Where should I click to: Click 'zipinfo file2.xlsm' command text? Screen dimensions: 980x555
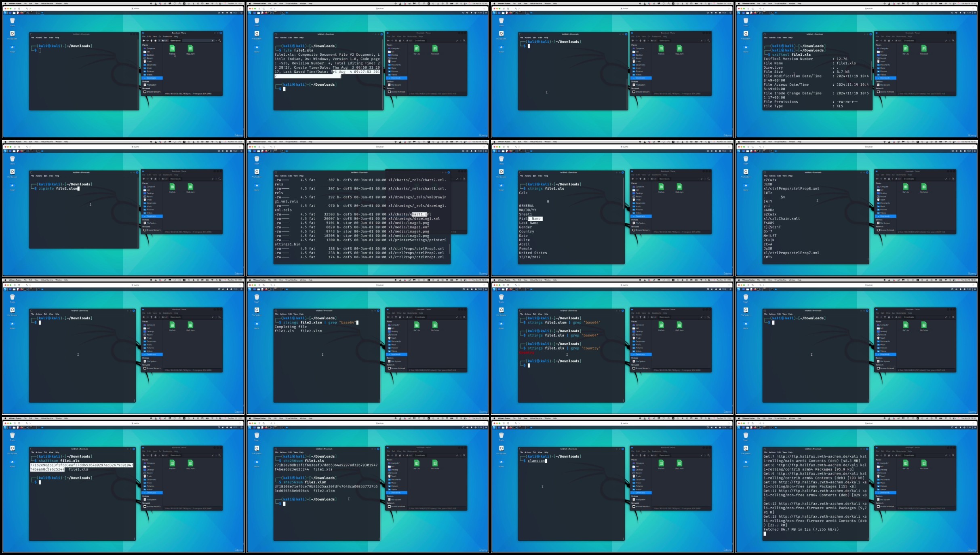[x=58, y=189]
